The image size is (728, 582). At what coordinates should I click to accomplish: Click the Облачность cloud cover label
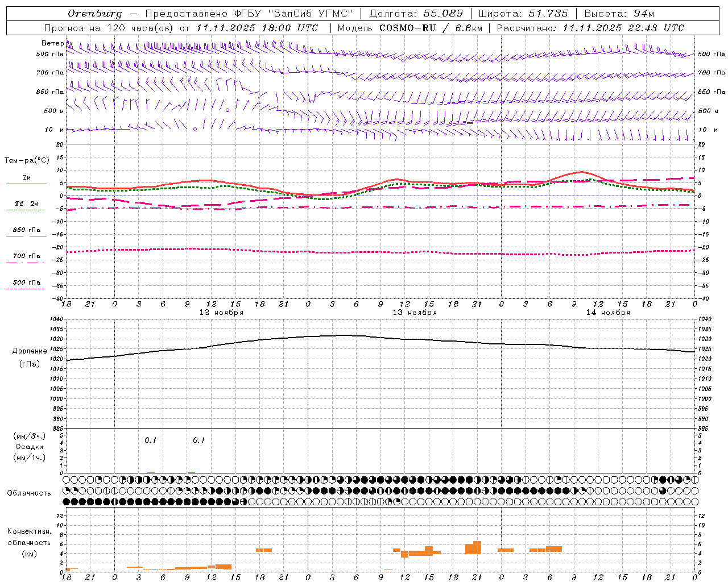pyautogui.click(x=29, y=493)
